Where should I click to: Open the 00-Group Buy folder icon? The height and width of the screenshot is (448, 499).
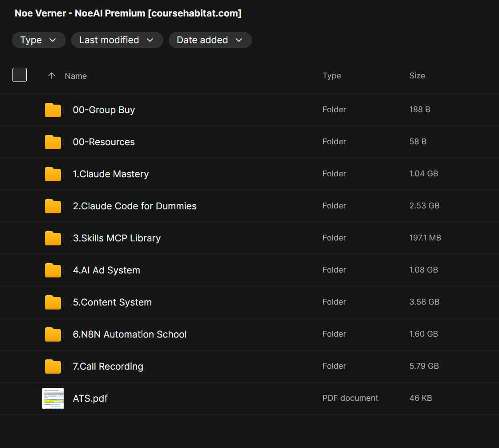tap(53, 110)
